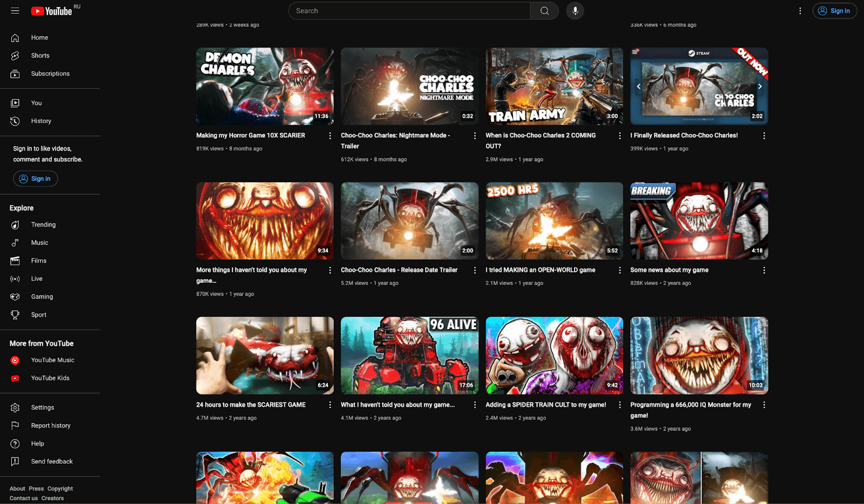Click the search magnifier button

point(544,11)
